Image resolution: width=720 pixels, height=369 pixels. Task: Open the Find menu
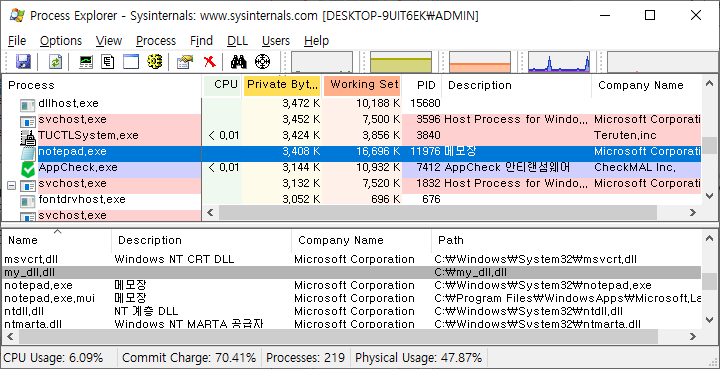201,41
